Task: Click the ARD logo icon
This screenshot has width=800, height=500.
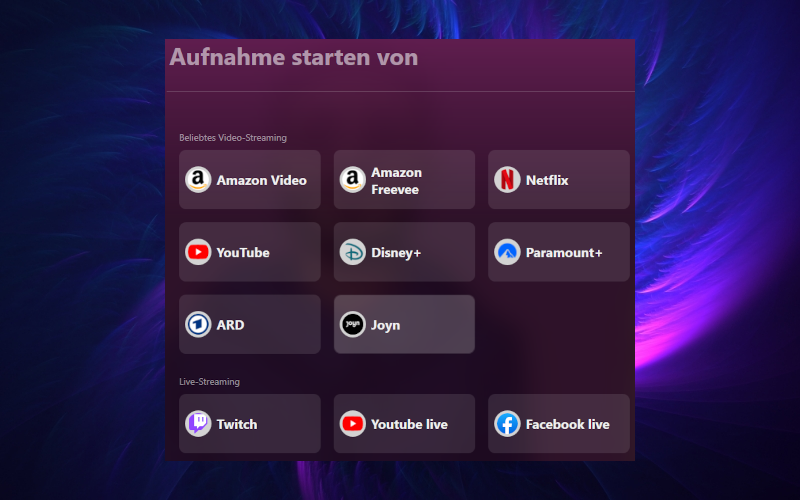Action: point(198,324)
